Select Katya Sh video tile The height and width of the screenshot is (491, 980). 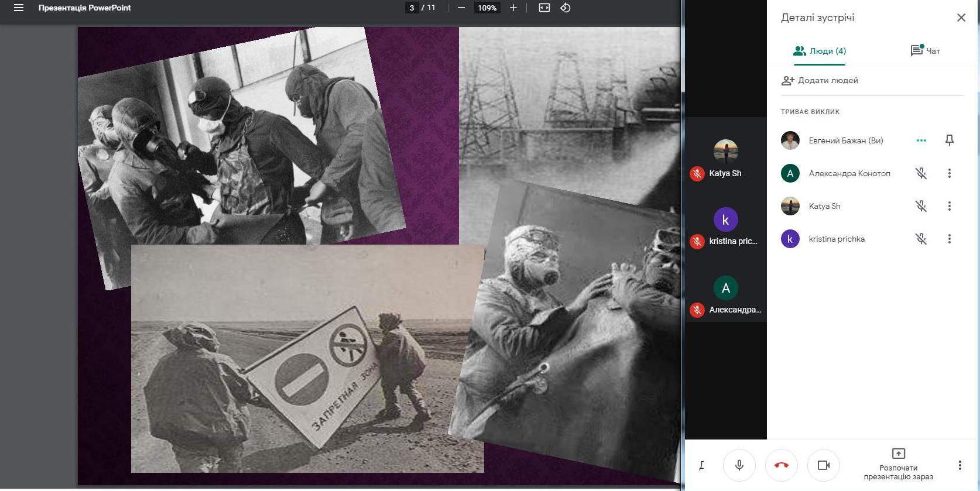point(726,158)
